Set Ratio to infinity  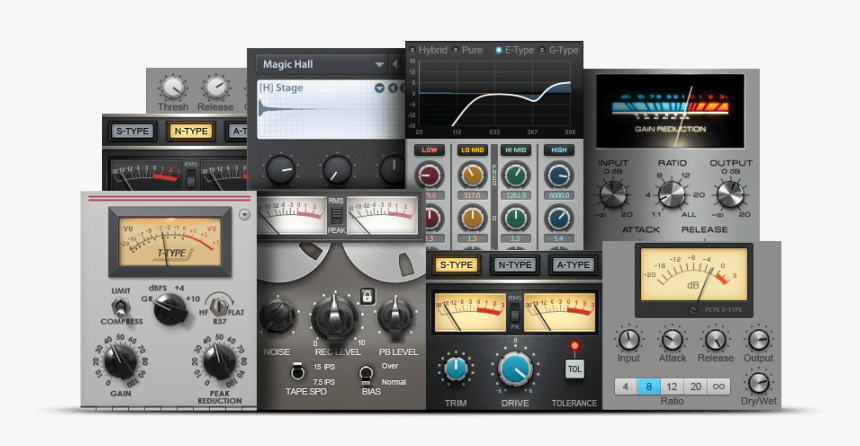coord(718,387)
